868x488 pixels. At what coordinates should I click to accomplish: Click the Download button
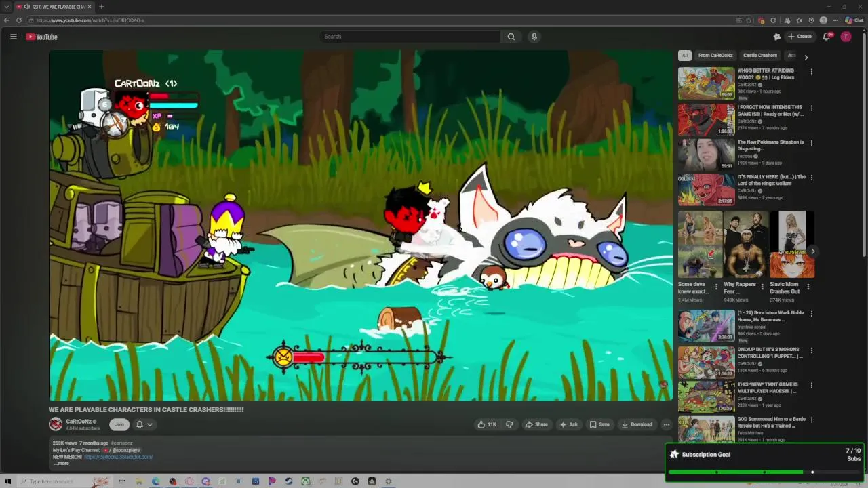(637, 424)
